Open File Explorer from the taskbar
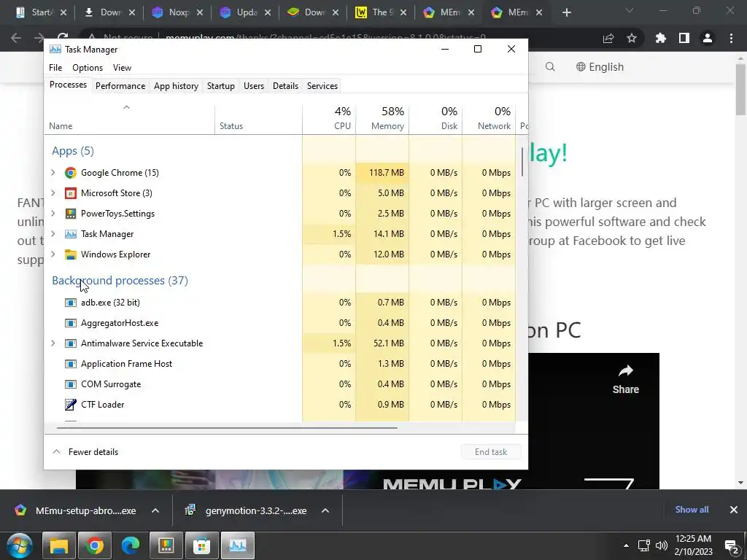The width and height of the screenshot is (747, 560). (59, 545)
